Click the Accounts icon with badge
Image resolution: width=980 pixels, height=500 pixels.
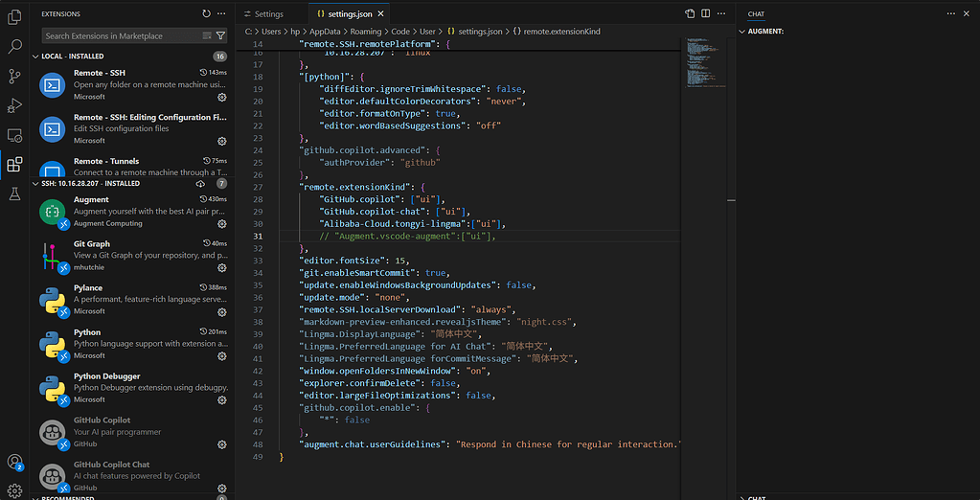coord(13,462)
